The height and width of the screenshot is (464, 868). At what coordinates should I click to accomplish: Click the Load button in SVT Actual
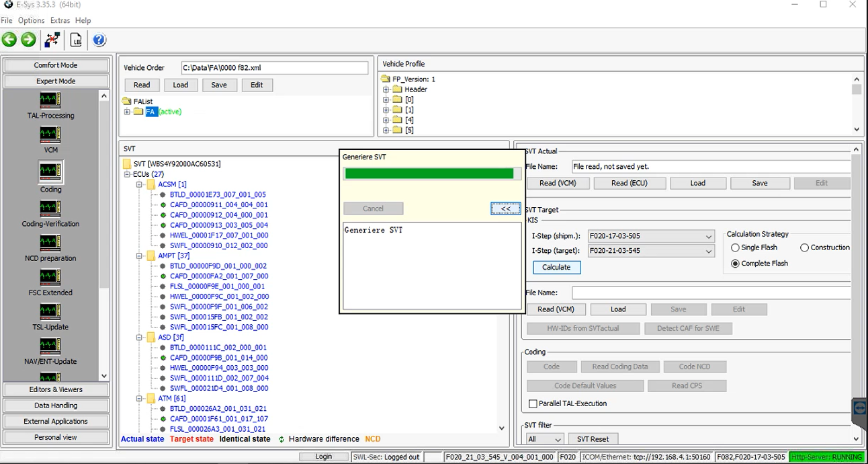[x=698, y=183]
